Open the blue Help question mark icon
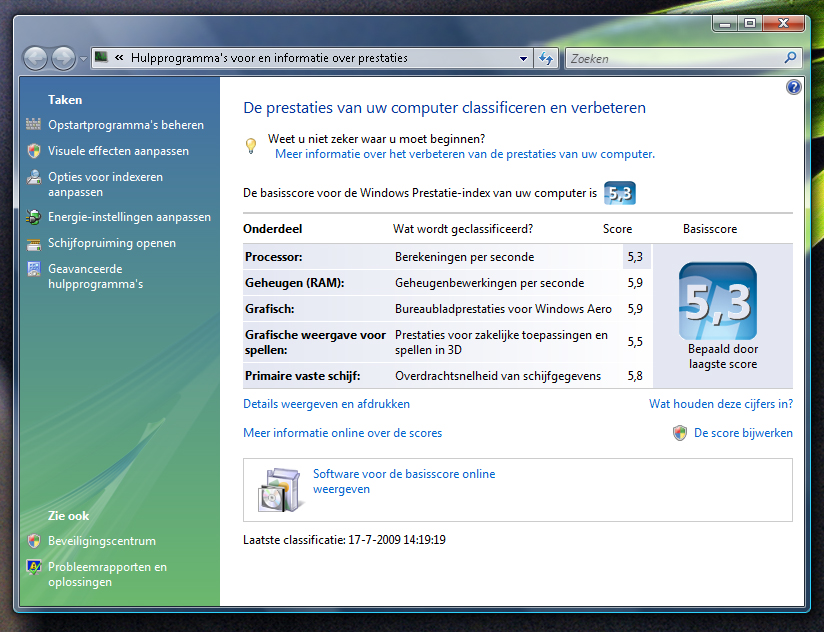 (x=794, y=87)
